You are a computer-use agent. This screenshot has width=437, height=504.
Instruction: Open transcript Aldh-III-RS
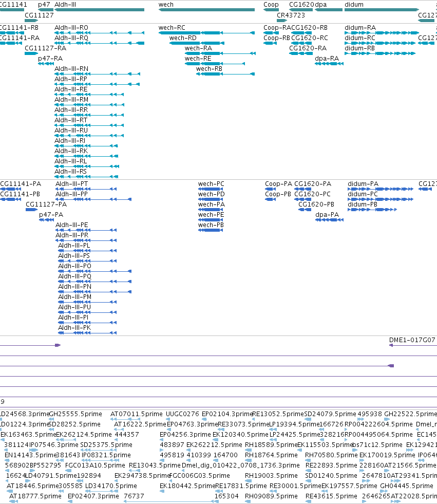(x=71, y=172)
